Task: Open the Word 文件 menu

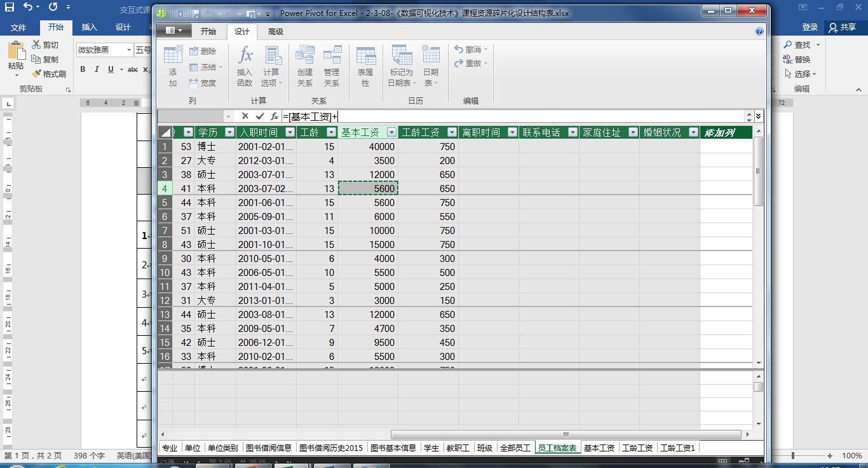Action: click(18, 27)
